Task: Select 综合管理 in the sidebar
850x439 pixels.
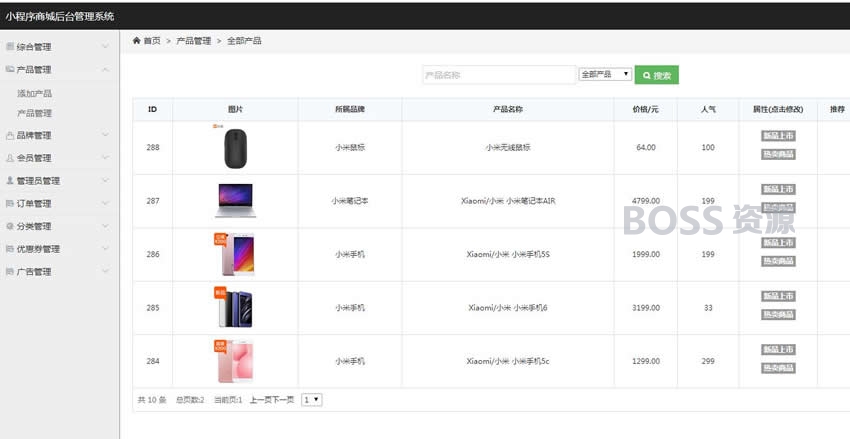Action: point(34,47)
